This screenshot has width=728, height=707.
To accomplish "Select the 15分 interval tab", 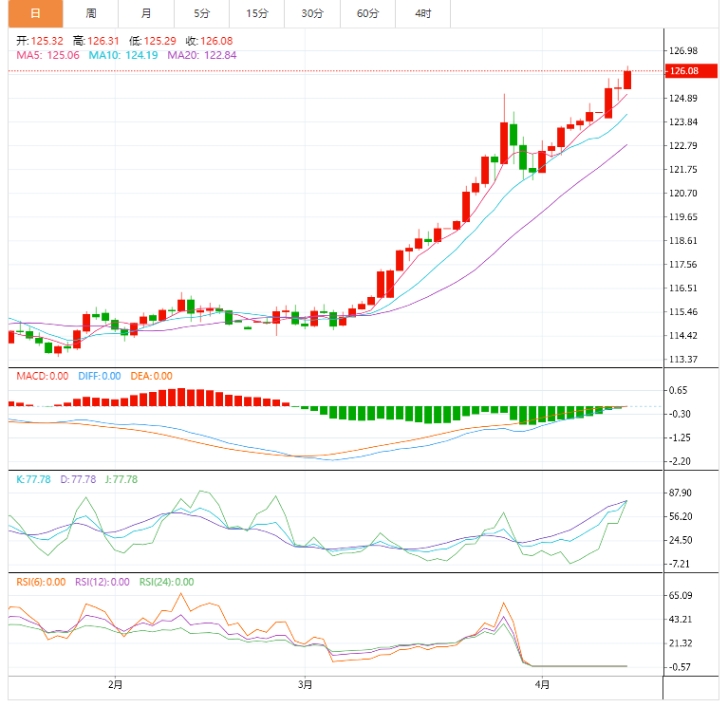I will coord(256,13).
